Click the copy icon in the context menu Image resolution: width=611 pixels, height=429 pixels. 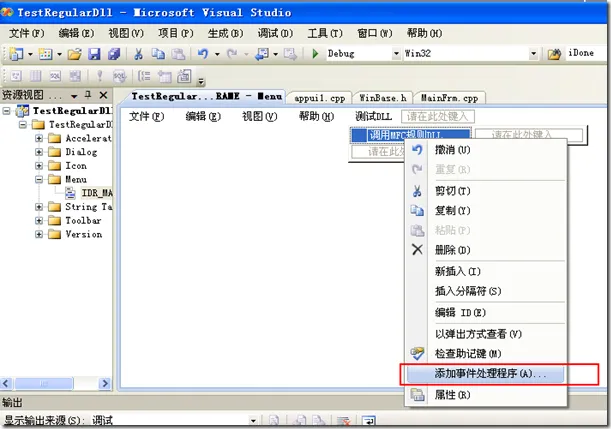click(x=417, y=210)
